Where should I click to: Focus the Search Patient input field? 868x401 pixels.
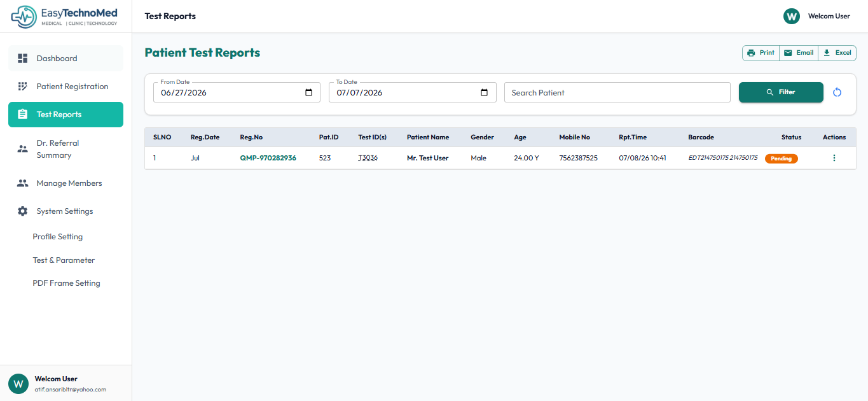[x=617, y=92]
